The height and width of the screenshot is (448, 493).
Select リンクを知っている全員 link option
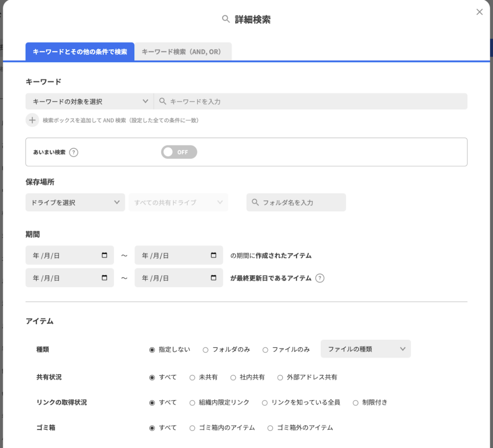265,402
